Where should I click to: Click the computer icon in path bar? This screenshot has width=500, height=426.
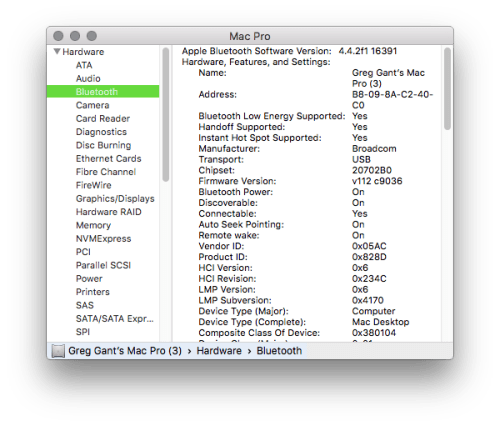tap(58, 351)
